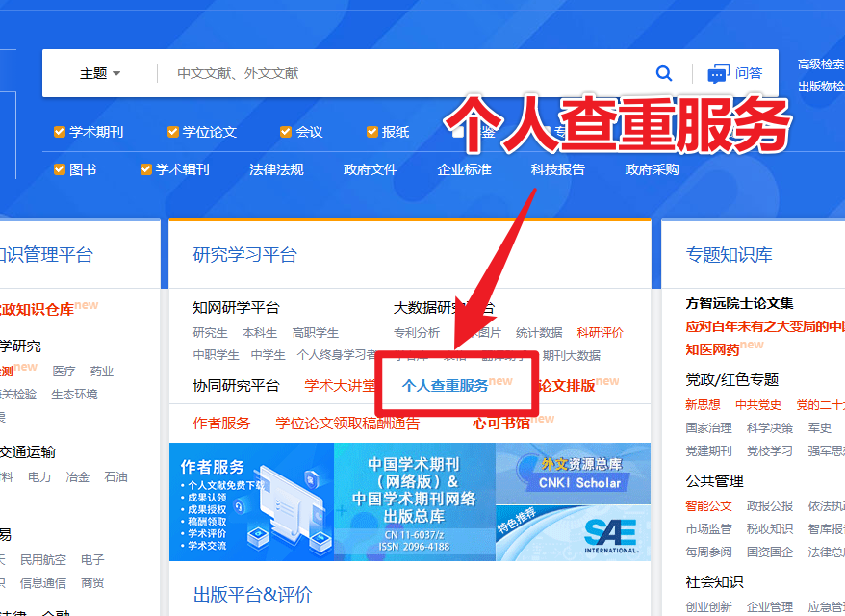
Task: Open 国资国企 link
Action: pyautogui.click(x=770, y=552)
